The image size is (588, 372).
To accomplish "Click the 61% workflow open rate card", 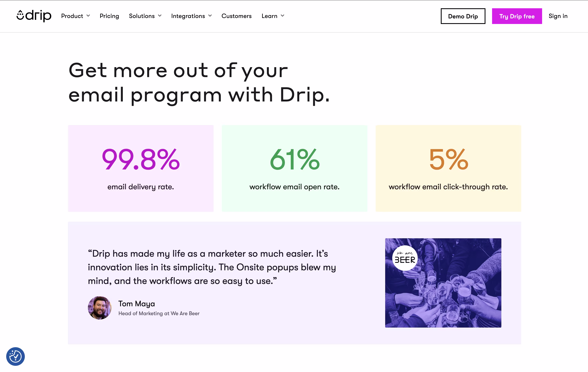I will 294,168.
